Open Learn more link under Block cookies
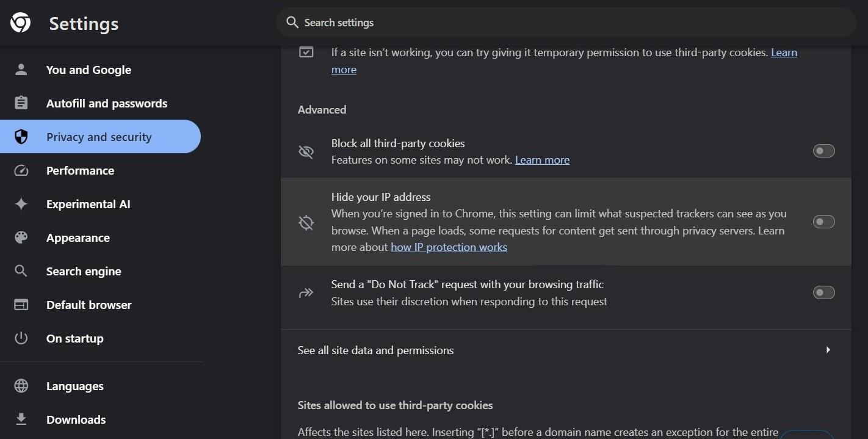Screen dimensions: 868x439 tap(542, 160)
